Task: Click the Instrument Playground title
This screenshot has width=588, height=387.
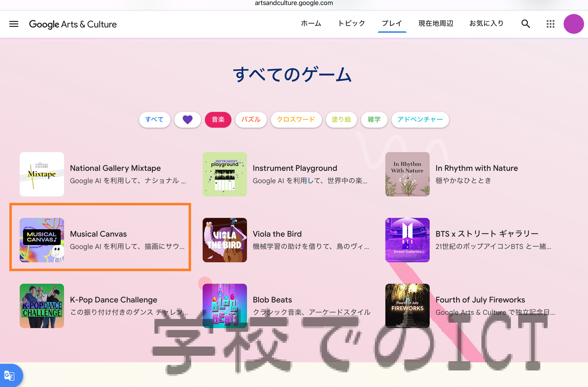Action: point(295,168)
